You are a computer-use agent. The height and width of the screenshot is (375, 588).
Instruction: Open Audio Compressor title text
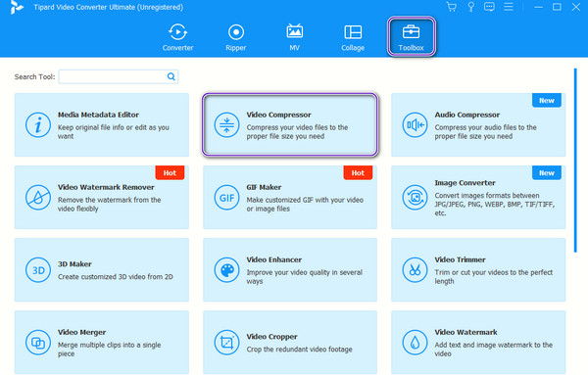click(x=466, y=115)
